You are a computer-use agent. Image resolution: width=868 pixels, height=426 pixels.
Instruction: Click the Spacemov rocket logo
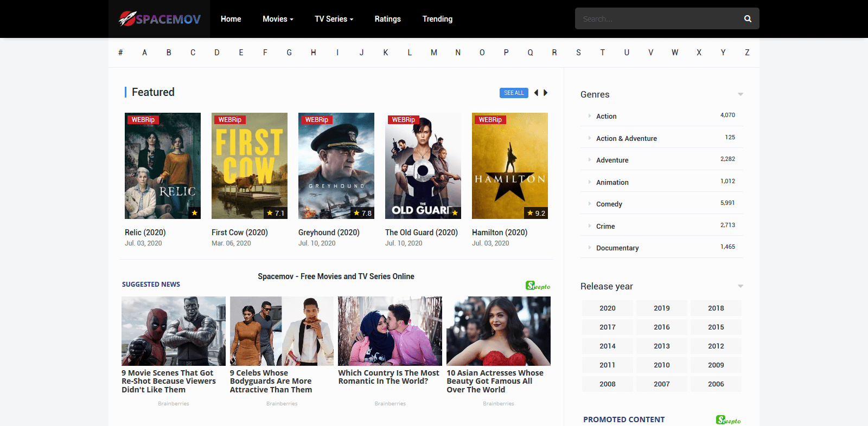point(159,19)
